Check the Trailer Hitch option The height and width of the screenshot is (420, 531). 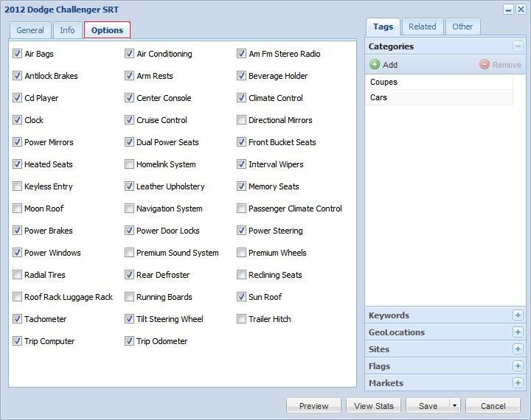click(242, 319)
